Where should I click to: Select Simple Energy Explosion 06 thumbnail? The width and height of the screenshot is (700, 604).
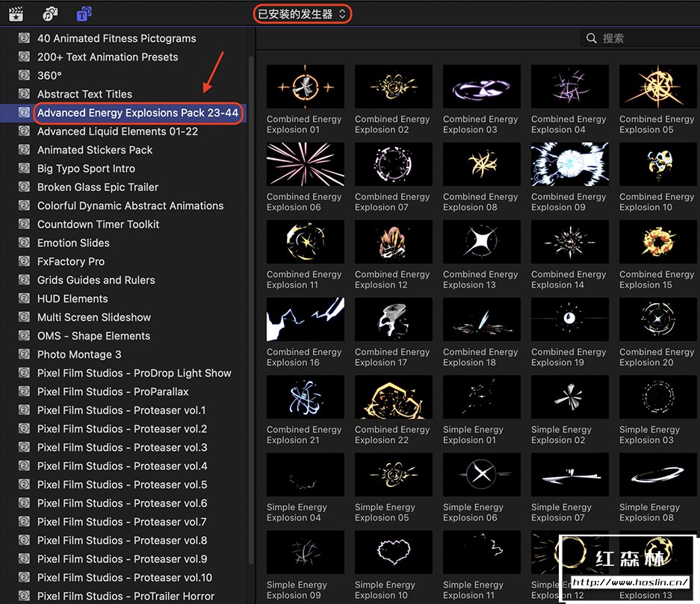point(482,475)
